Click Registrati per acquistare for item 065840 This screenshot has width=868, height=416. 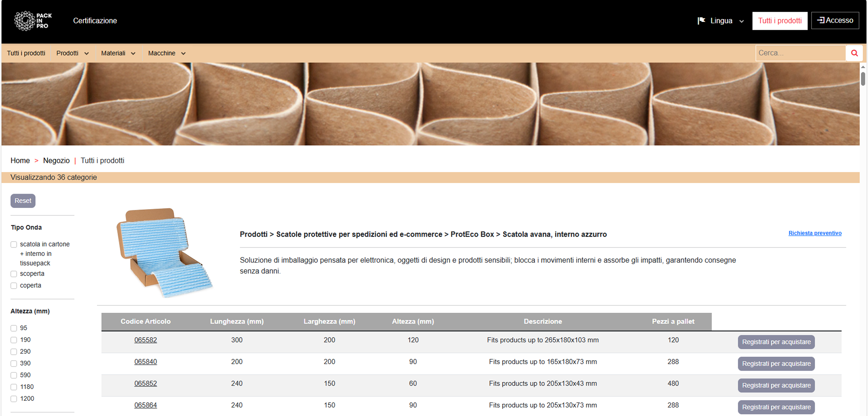(776, 364)
